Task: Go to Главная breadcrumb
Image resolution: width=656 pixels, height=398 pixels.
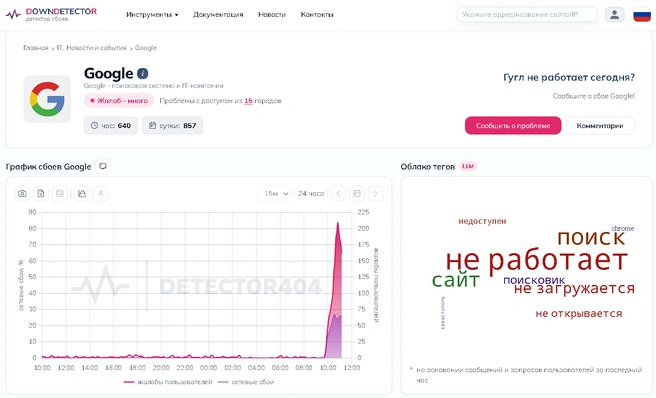Action: click(x=36, y=48)
